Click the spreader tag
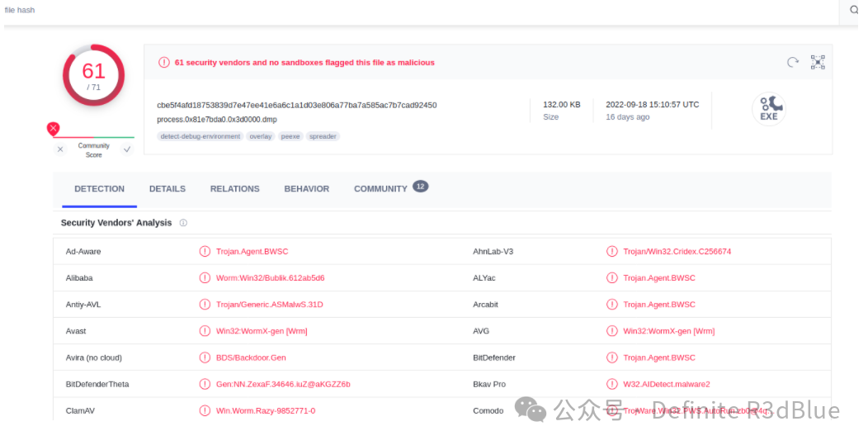 pos(323,136)
